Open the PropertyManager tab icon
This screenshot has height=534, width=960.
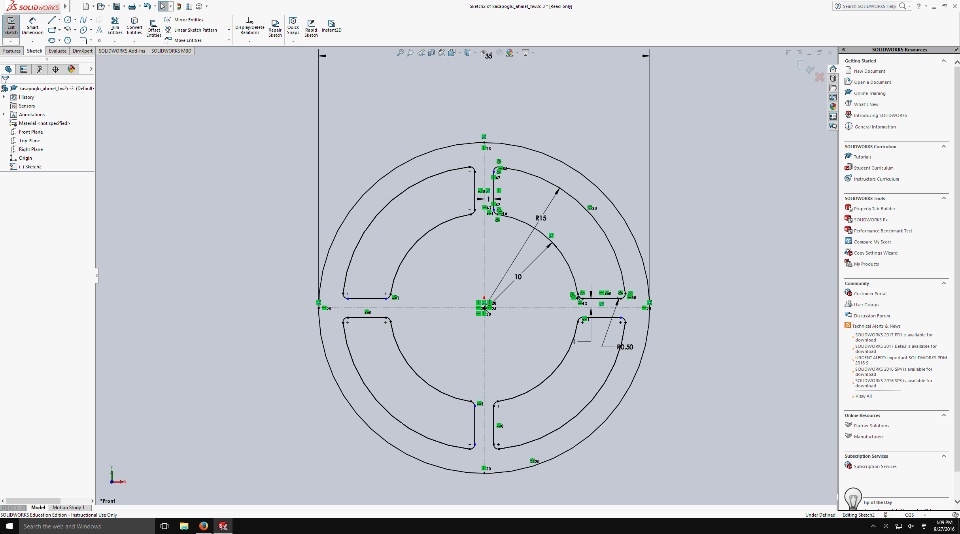click(x=24, y=69)
